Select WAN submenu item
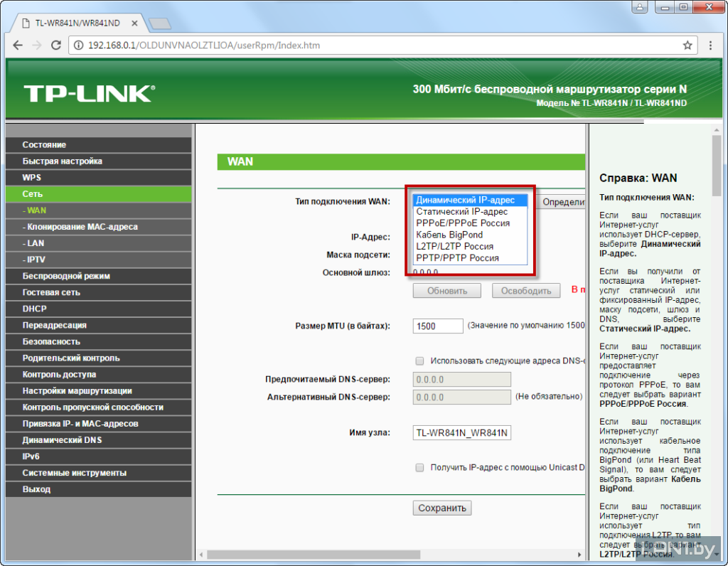 pos(98,210)
